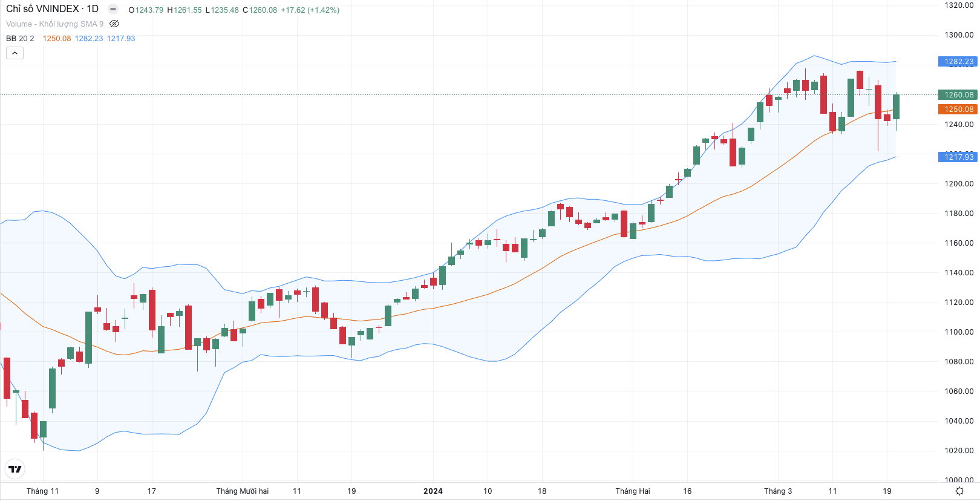
Task: Click the 2024 time axis label
Action: point(433,491)
